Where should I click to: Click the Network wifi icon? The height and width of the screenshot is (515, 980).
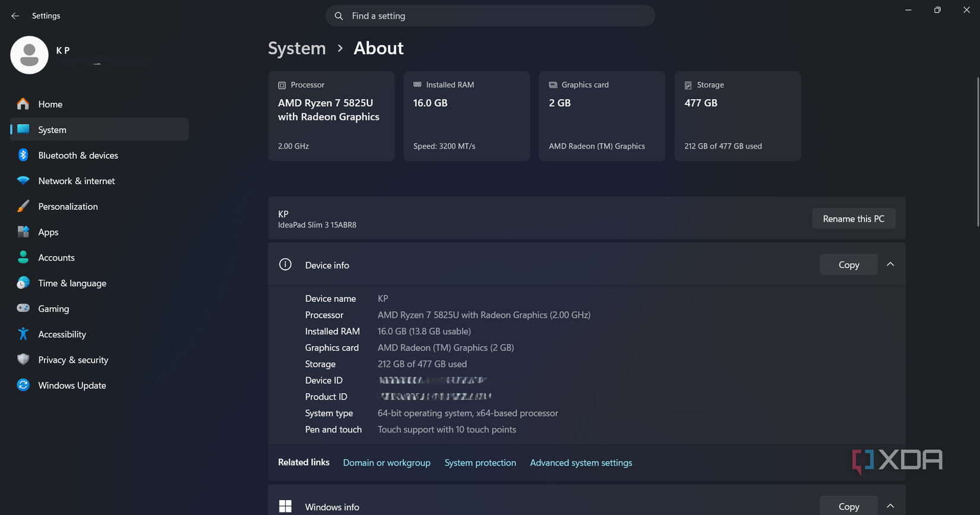[x=23, y=181]
